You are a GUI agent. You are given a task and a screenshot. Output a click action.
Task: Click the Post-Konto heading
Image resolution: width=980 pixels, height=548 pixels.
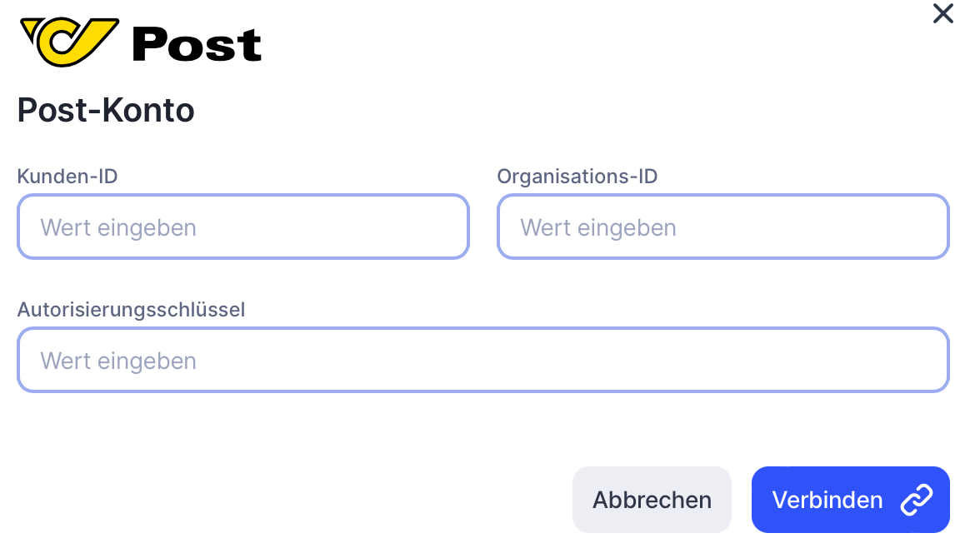click(106, 111)
